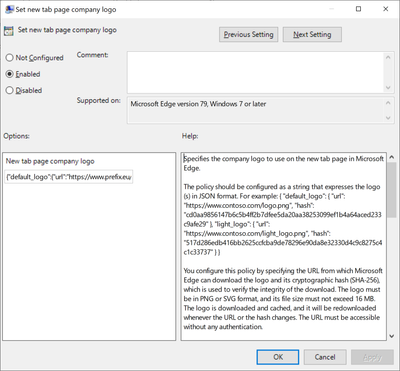
Task: Click Comment box scroll down arrow
Action: pos(388,88)
